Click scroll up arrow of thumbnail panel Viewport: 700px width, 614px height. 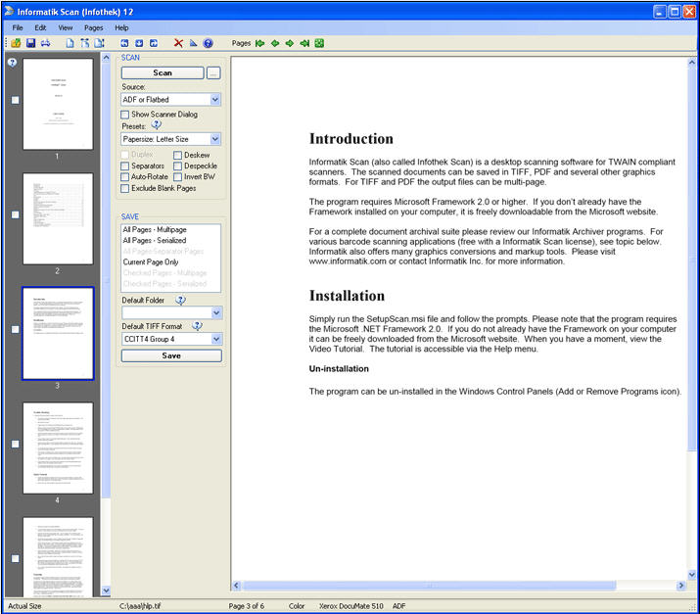pyautogui.click(x=106, y=58)
